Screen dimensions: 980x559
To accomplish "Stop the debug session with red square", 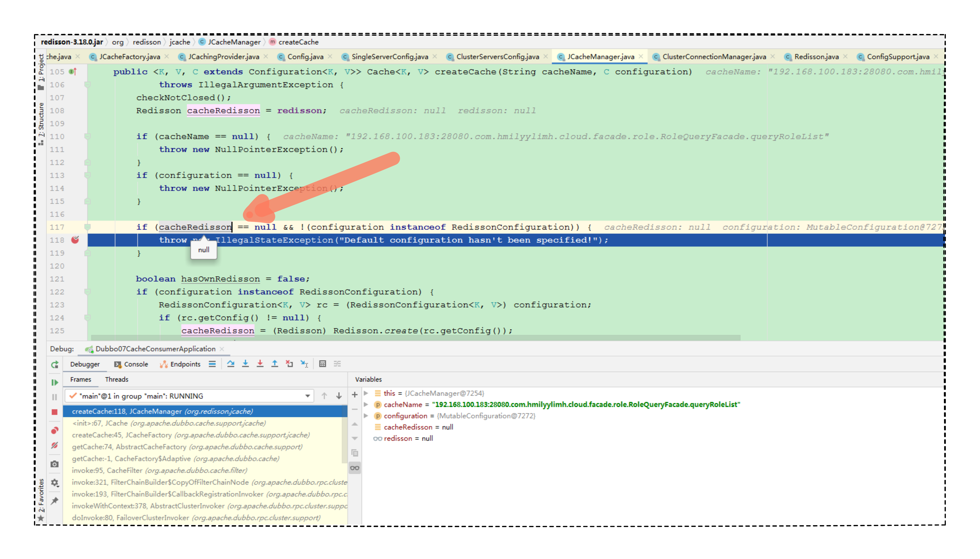I will (x=54, y=412).
